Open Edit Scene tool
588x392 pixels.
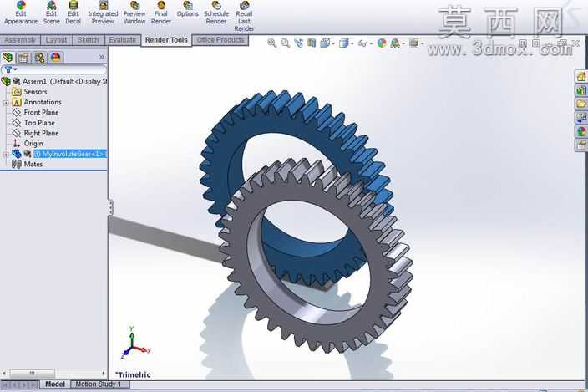click(52, 13)
